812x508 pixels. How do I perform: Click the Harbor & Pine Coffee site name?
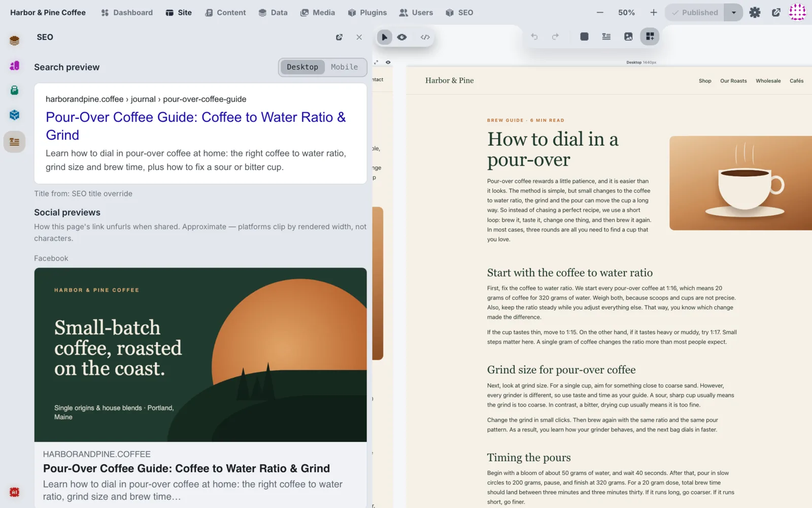point(48,13)
